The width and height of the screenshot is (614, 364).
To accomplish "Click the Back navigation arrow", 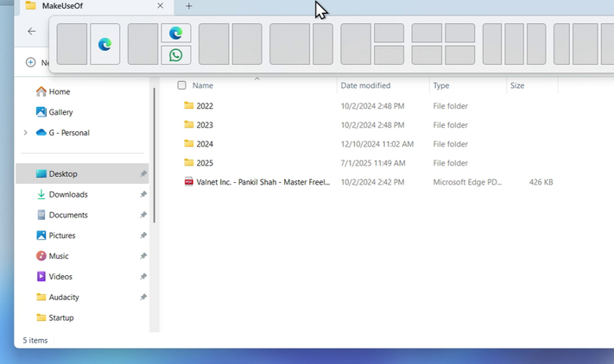I will coord(32,31).
